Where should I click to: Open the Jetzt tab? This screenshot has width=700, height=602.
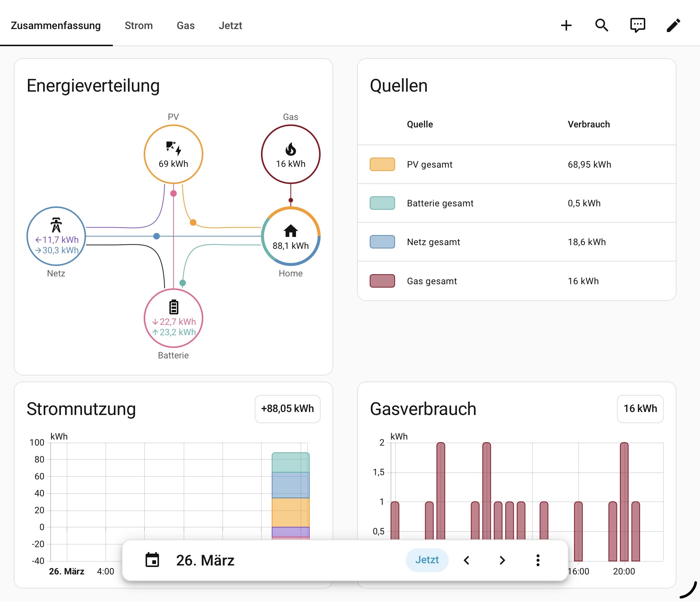[230, 25]
